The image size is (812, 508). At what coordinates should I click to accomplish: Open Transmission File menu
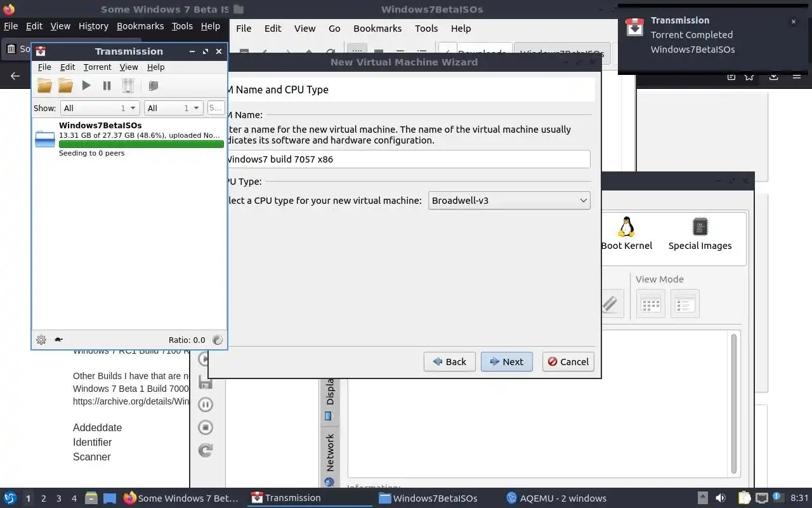[x=44, y=67]
